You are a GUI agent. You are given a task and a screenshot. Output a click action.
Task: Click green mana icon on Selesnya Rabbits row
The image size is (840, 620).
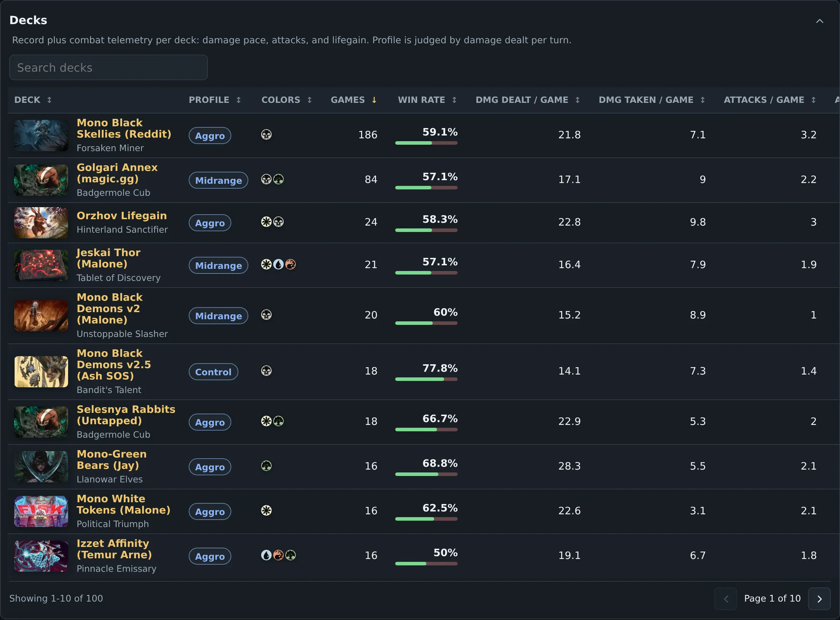click(279, 421)
